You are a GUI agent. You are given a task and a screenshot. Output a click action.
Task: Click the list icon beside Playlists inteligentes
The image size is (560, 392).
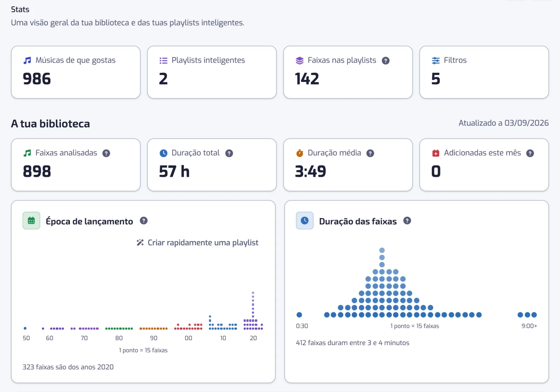[x=163, y=61]
